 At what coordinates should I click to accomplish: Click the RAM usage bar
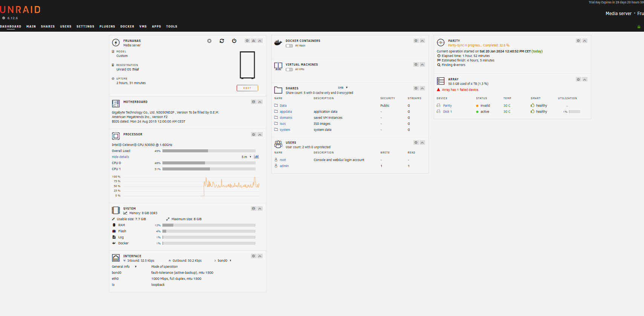(209, 225)
